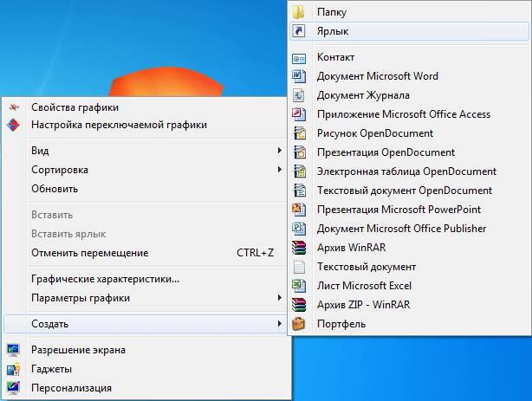Select Рисунок OpenDocument entry
The width and height of the screenshot is (532, 401).
tap(410, 133)
